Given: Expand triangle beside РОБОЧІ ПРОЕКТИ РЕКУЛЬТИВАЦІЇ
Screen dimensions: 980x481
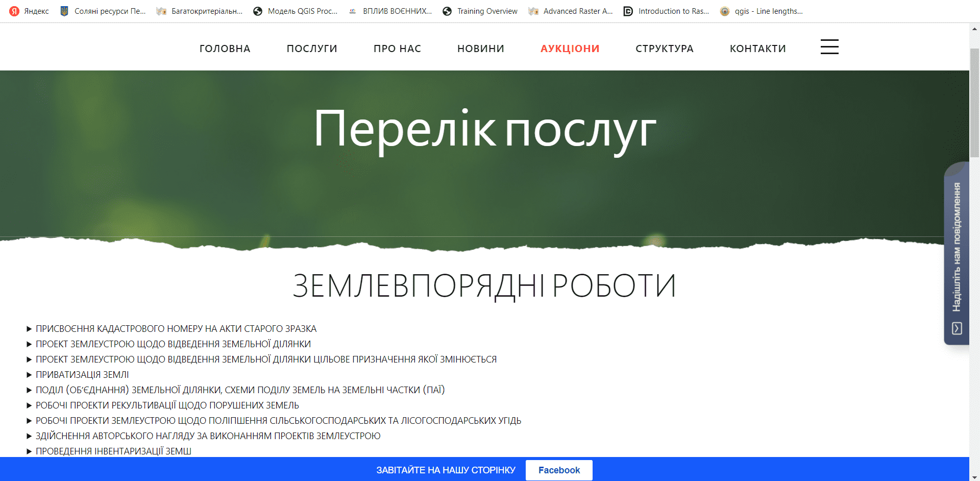Looking at the screenshot, I should click(x=29, y=405).
